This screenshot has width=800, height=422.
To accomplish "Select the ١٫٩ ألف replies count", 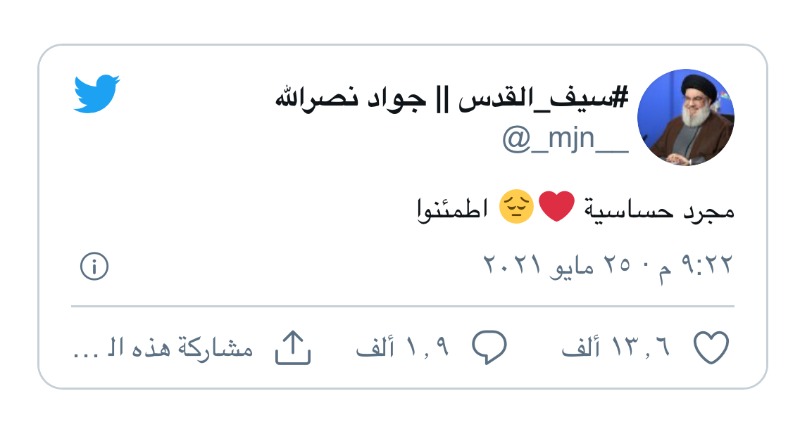I will click(403, 347).
